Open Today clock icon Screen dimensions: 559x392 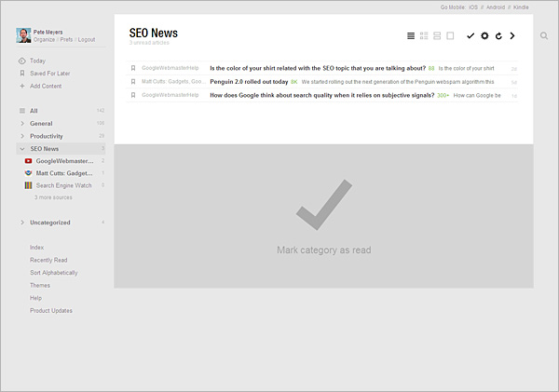[22, 61]
